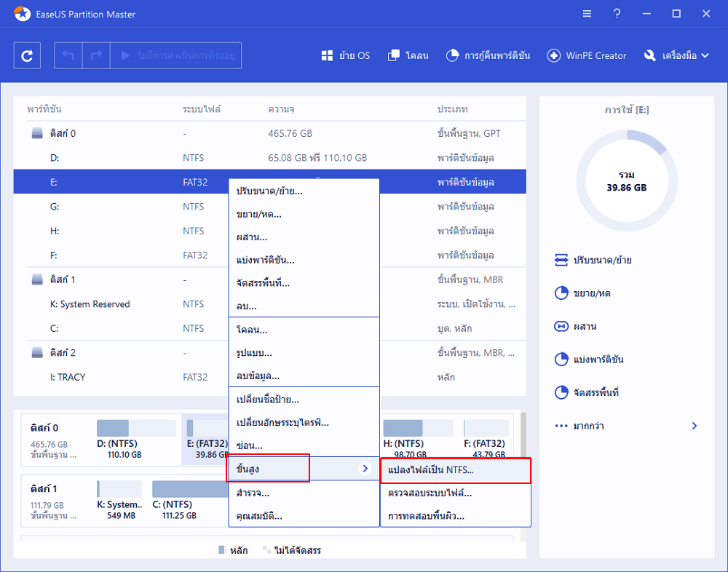The width and height of the screenshot is (728, 572).
Task: Click ดิสก์ 1 label in disk map
Action: coord(44,488)
